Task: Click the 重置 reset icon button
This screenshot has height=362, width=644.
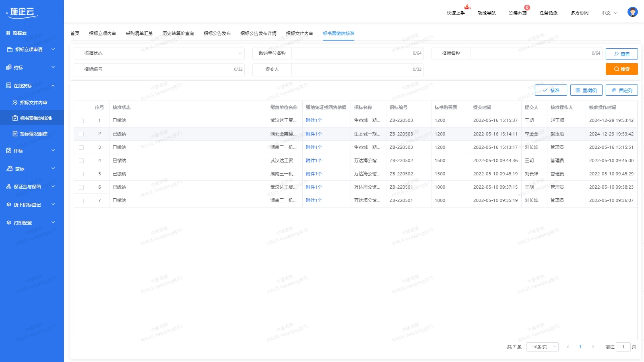Action: click(621, 53)
